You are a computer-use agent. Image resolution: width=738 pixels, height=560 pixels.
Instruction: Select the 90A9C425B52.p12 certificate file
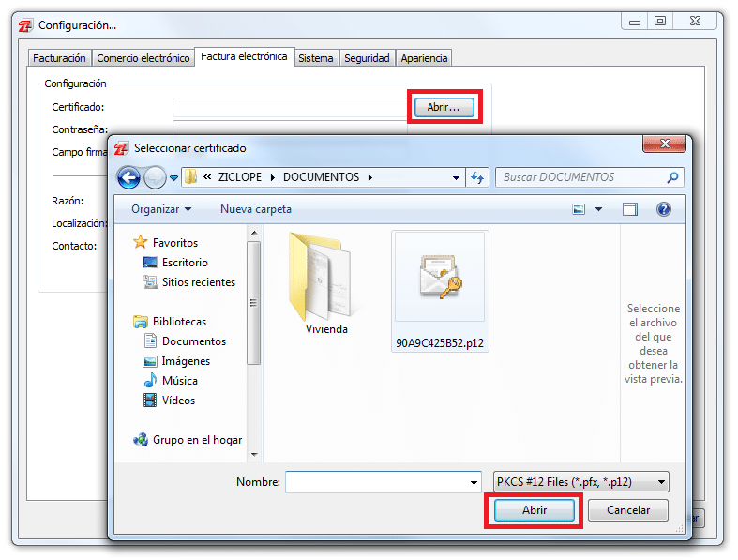(x=441, y=291)
